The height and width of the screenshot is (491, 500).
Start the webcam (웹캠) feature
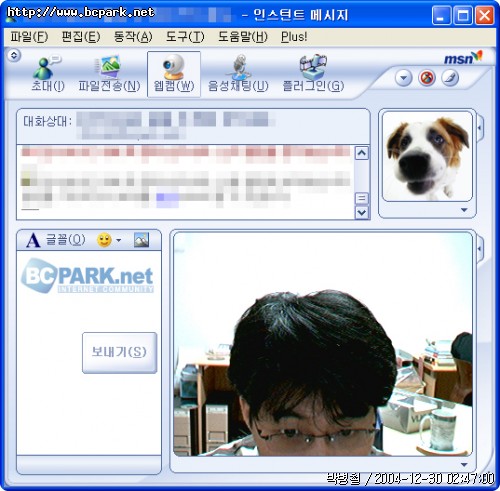[174, 74]
